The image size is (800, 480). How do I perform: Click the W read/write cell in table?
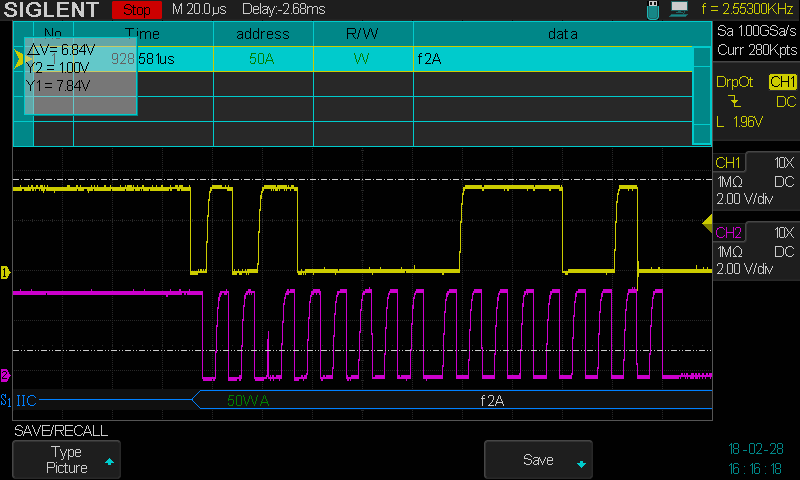click(x=361, y=59)
